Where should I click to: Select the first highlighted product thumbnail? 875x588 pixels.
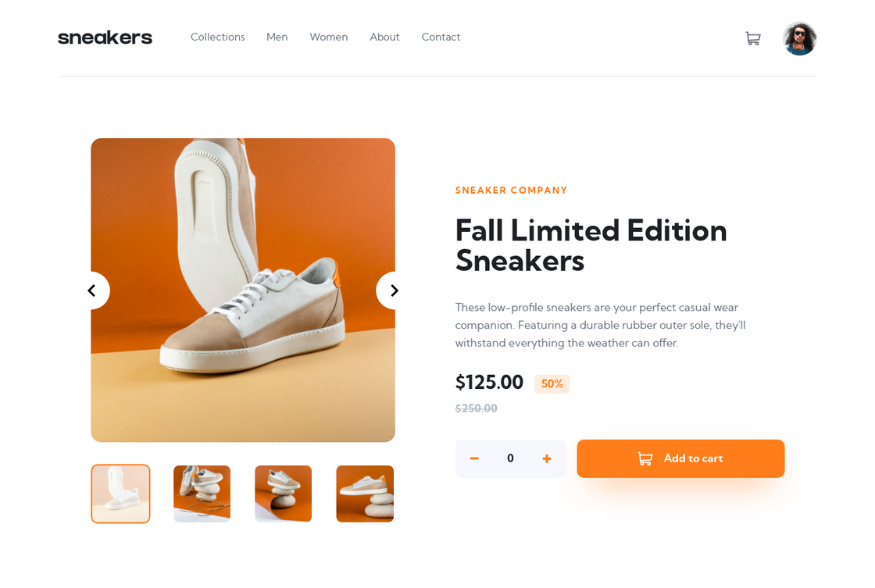(x=120, y=494)
